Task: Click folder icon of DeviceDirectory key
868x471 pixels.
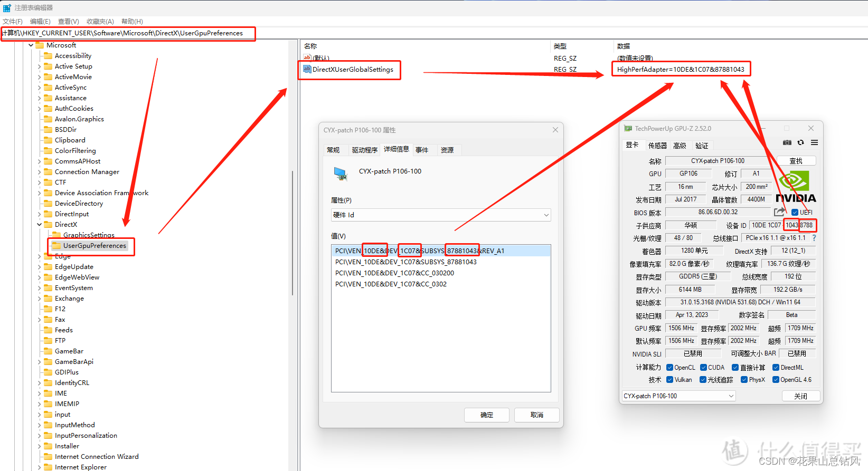Action: point(48,203)
